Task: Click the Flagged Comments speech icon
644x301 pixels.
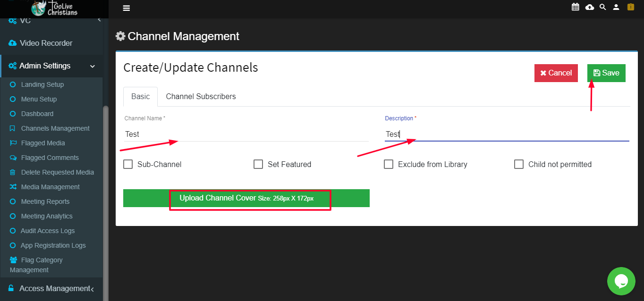Action: [13, 158]
